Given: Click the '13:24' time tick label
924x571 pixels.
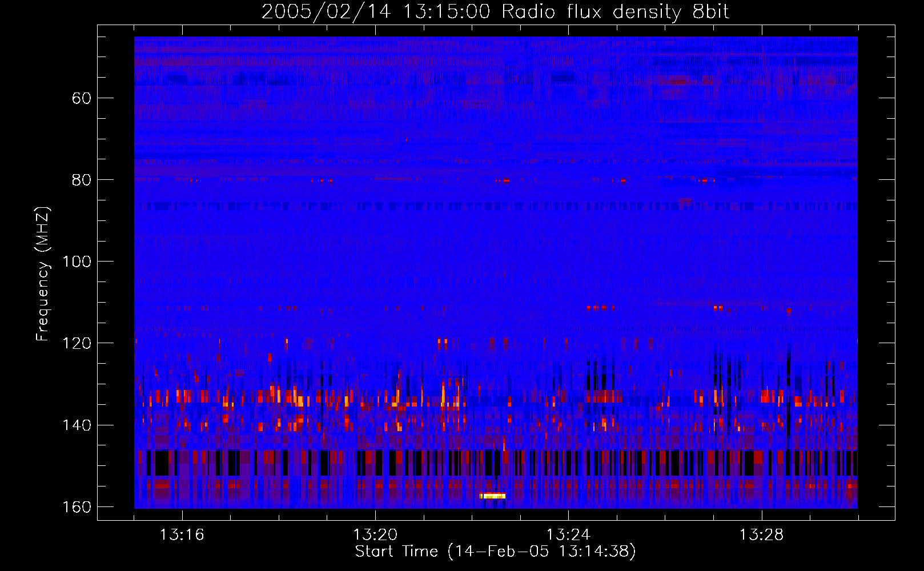Looking at the screenshot, I should pos(568,535).
